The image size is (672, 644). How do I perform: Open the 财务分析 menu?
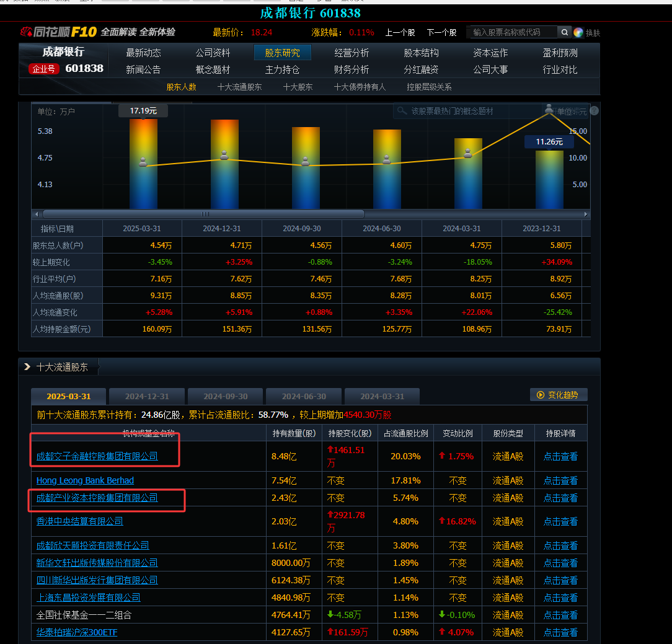(351, 69)
